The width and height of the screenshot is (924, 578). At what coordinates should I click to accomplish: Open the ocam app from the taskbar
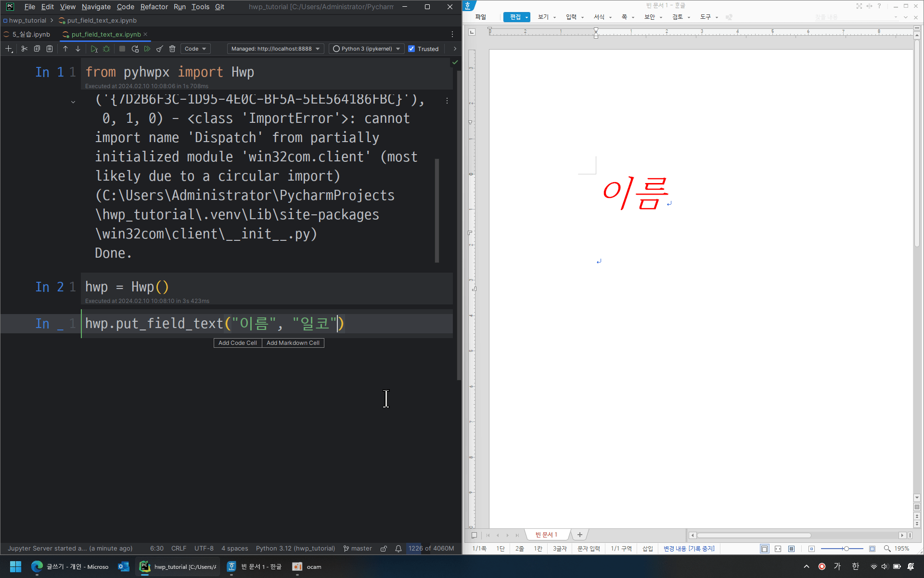point(307,567)
